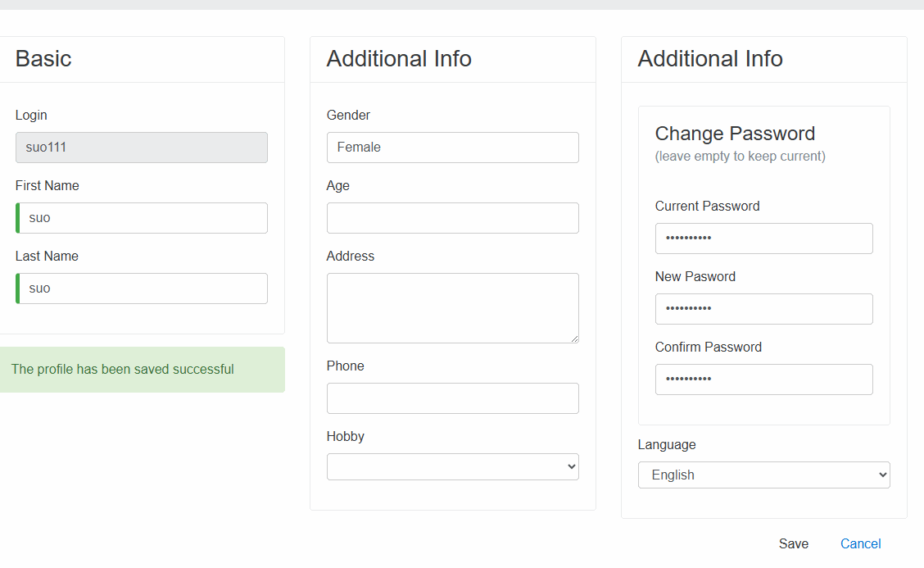Click the Language field label
The height and width of the screenshot is (568, 924).
coord(667,444)
